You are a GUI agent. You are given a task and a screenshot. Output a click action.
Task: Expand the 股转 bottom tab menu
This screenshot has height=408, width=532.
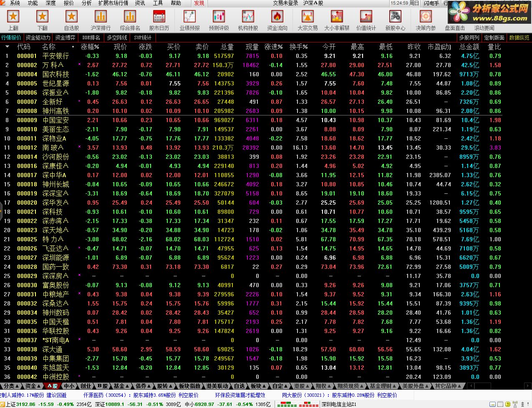coord(165,386)
